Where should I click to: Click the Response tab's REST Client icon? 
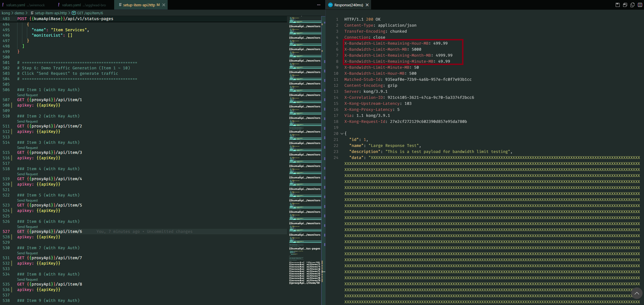[x=330, y=5]
